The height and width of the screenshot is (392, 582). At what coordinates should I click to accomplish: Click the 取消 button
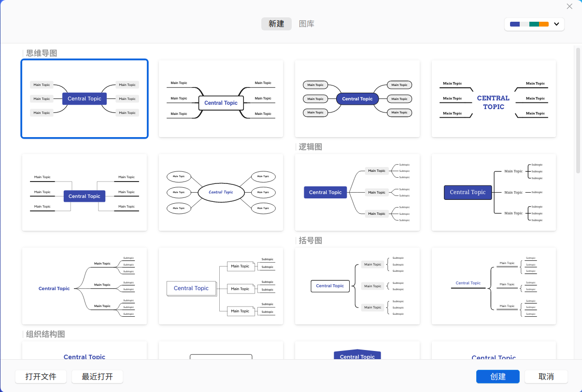pos(546,377)
